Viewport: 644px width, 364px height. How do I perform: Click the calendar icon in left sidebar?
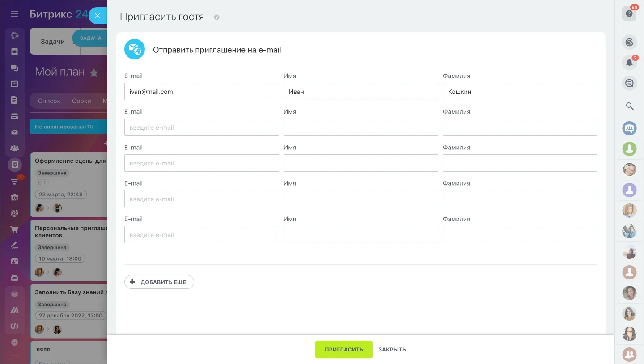14,84
